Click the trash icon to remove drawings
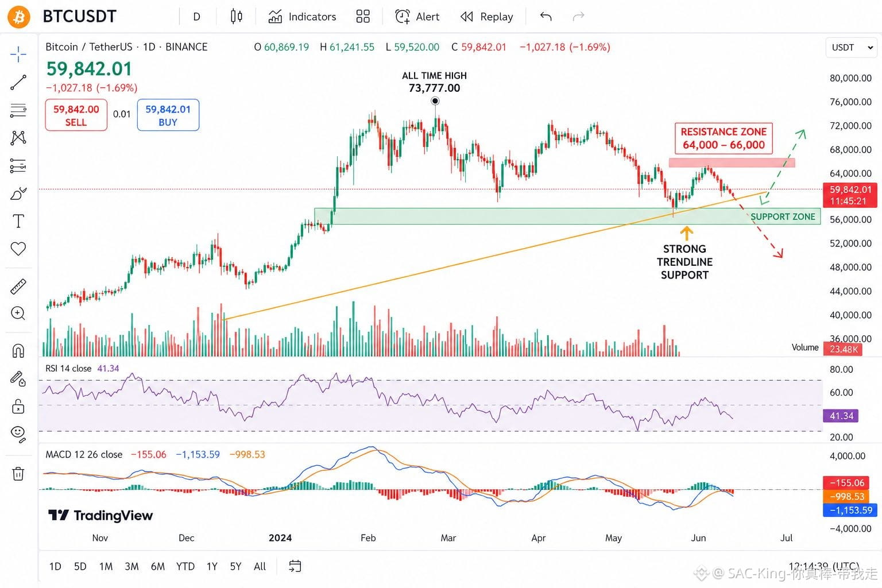Screen dimensions: 882x588 point(18,474)
